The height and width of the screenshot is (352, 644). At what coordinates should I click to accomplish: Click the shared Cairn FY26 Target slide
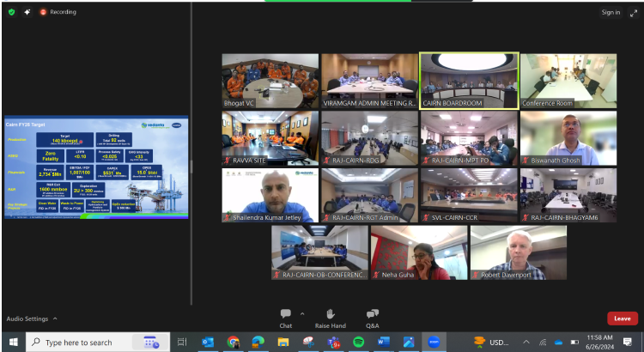click(95, 168)
